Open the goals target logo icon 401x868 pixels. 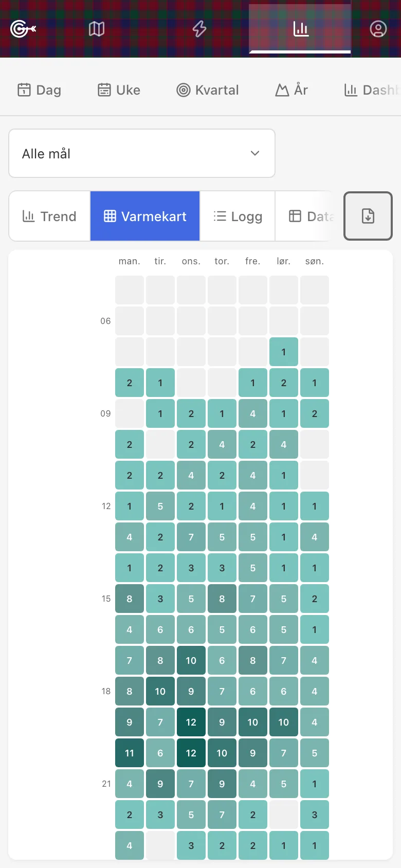[x=23, y=29]
